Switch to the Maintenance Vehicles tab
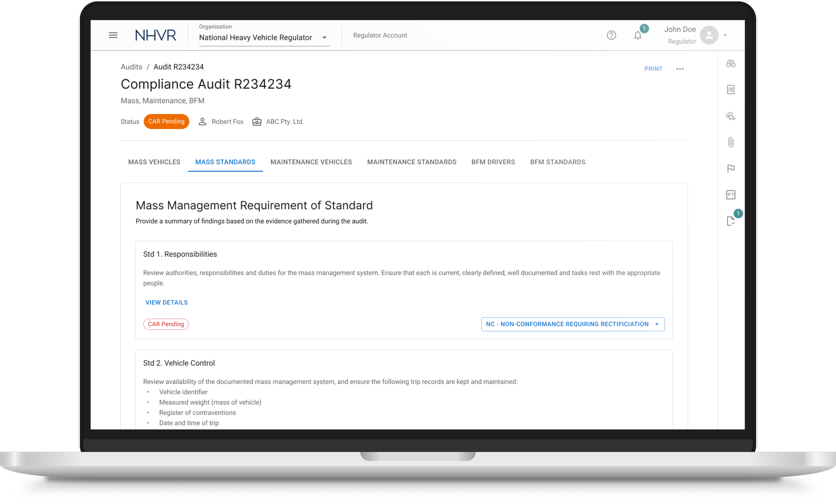Screen dimensions: 836x504 point(311,162)
